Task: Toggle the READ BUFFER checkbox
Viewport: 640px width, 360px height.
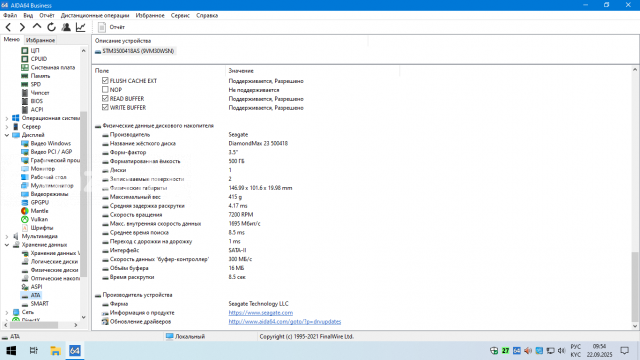Action: tap(105, 98)
